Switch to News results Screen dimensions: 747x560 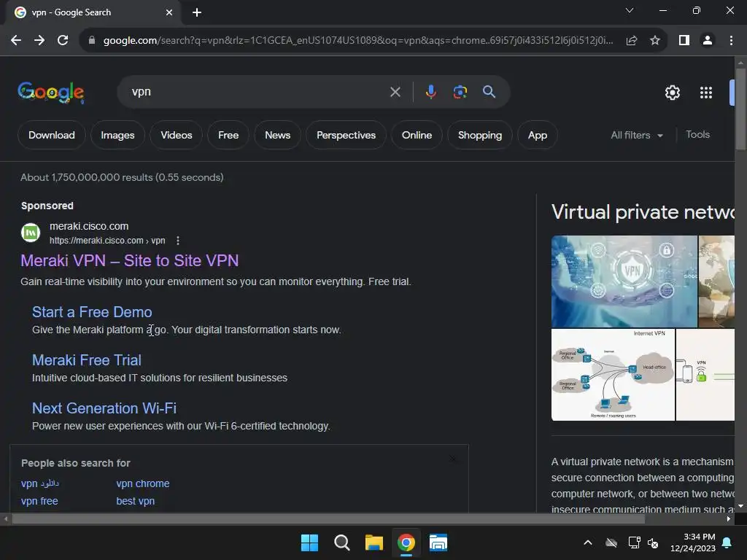point(277,135)
